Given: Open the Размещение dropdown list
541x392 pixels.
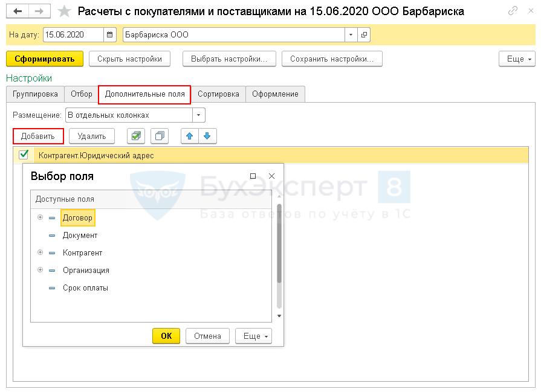Looking at the screenshot, I should pyautogui.click(x=199, y=115).
